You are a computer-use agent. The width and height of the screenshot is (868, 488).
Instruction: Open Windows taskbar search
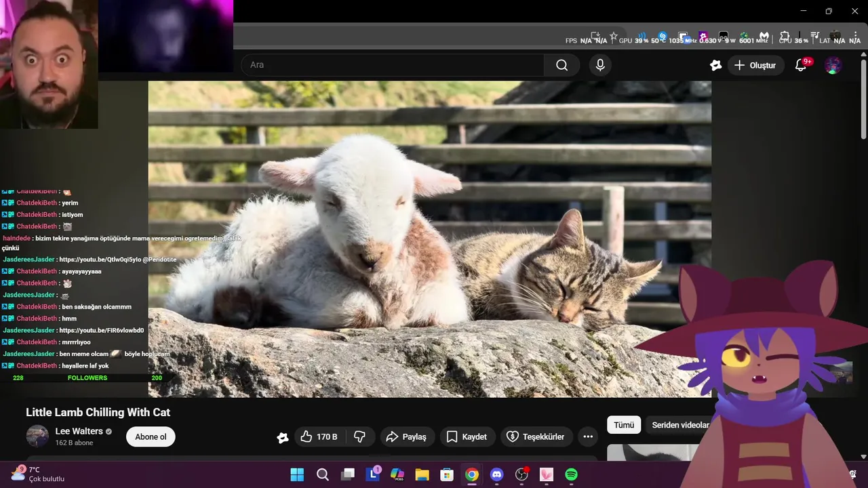pyautogui.click(x=323, y=474)
